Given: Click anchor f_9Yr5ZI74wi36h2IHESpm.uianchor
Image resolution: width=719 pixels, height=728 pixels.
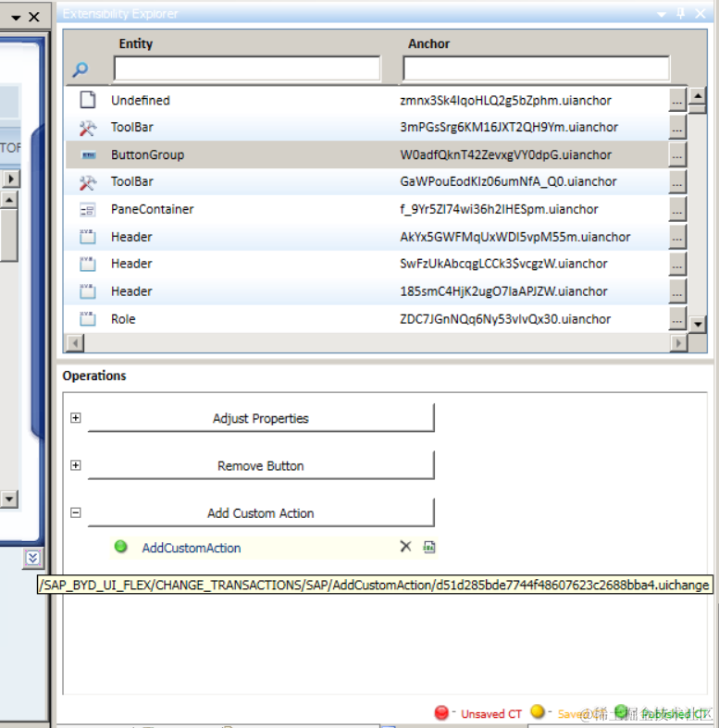Looking at the screenshot, I should point(499,210).
